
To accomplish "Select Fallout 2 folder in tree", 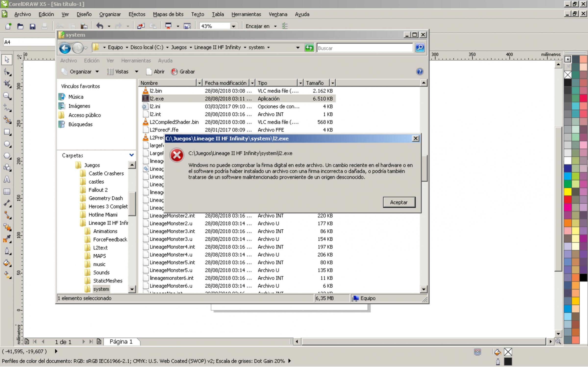I will pos(98,190).
